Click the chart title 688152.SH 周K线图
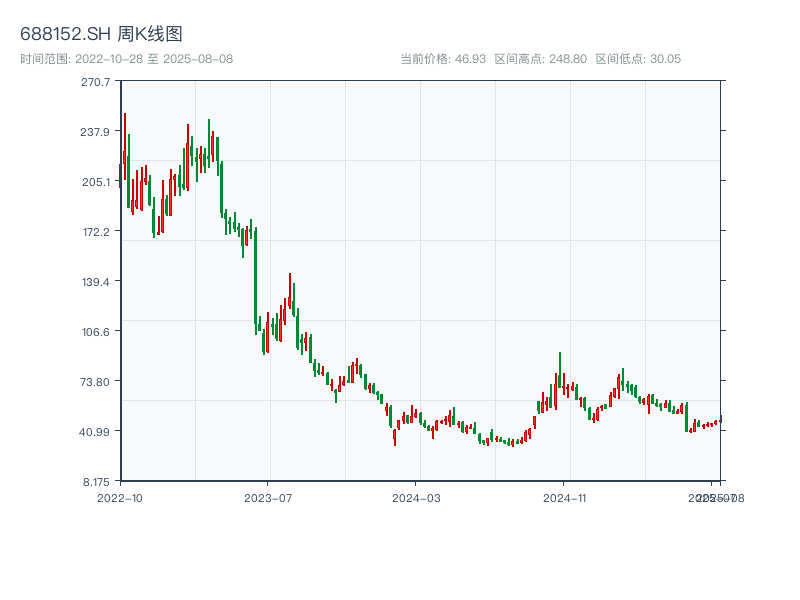This screenshot has width=800, height=600. pos(101,34)
